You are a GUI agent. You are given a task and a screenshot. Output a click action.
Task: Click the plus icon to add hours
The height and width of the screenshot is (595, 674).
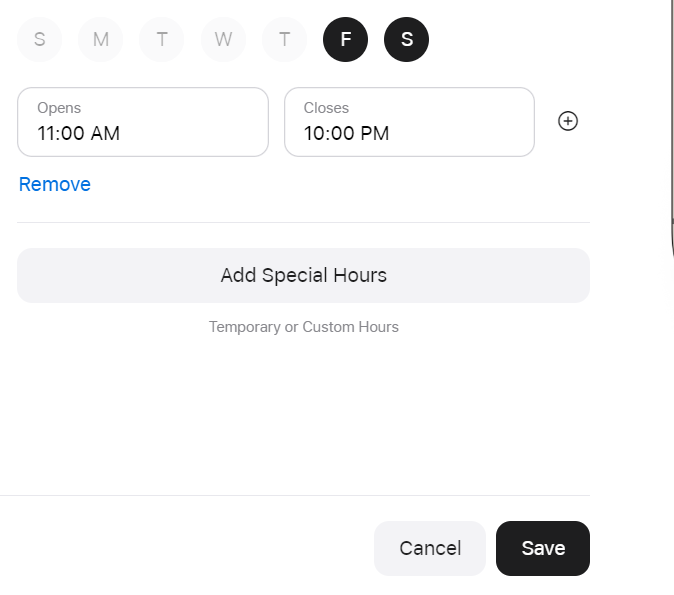pos(568,121)
